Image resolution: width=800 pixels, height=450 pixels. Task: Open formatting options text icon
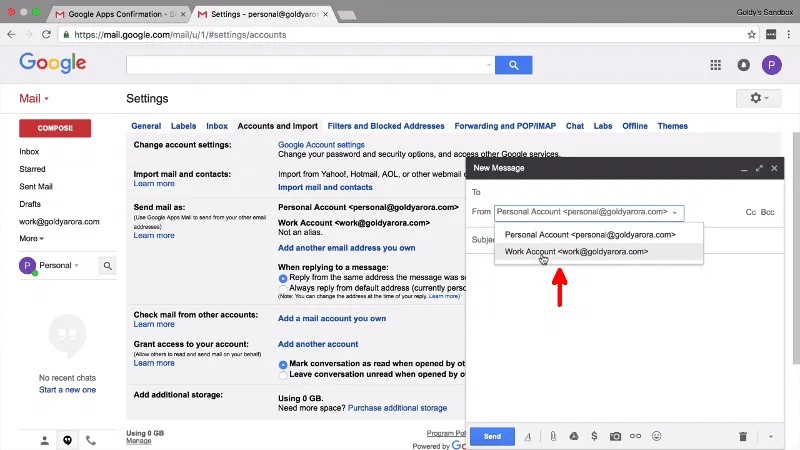528,437
